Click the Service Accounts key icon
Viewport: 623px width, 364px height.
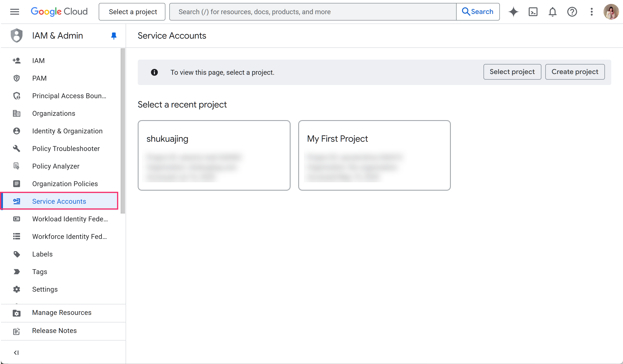click(17, 201)
